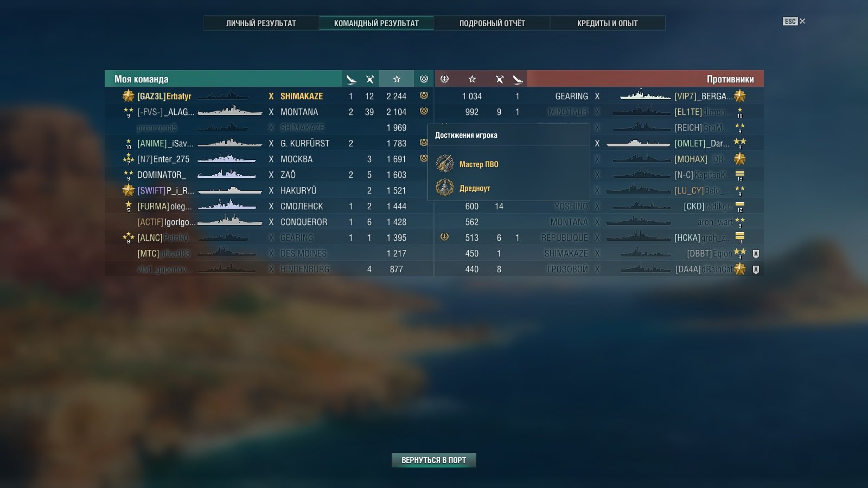Viewport: 868px width, 488px height.
Task: Sort my team by experience star icon
Action: click(397, 79)
